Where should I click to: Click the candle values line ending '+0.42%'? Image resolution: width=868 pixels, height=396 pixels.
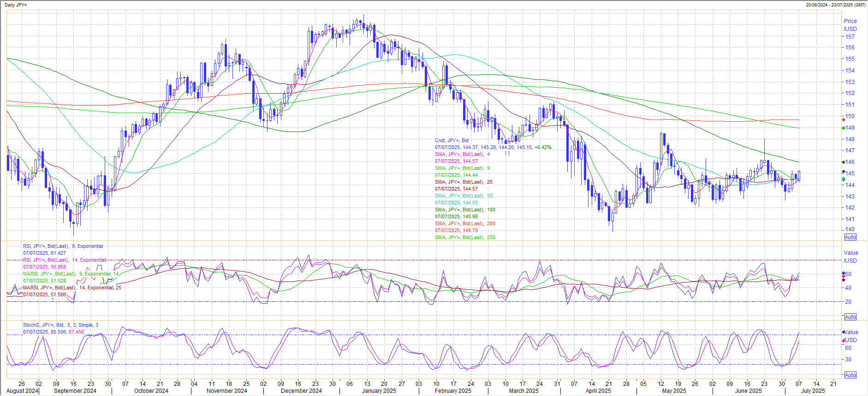pyautogui.click(x=493, y=147)
